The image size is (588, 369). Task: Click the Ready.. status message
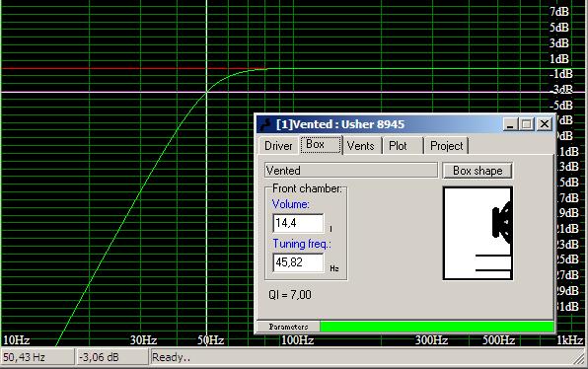click(x=171, y=358)
